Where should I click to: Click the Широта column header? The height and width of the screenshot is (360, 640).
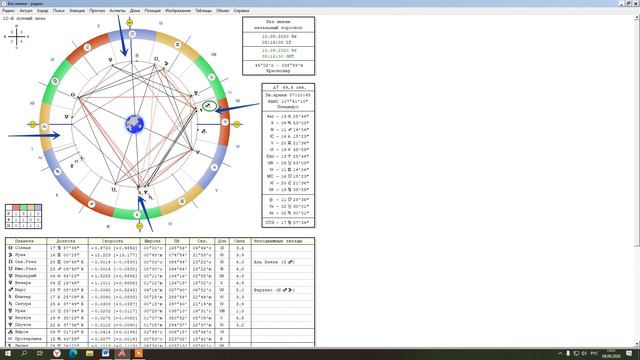point(153,241)
